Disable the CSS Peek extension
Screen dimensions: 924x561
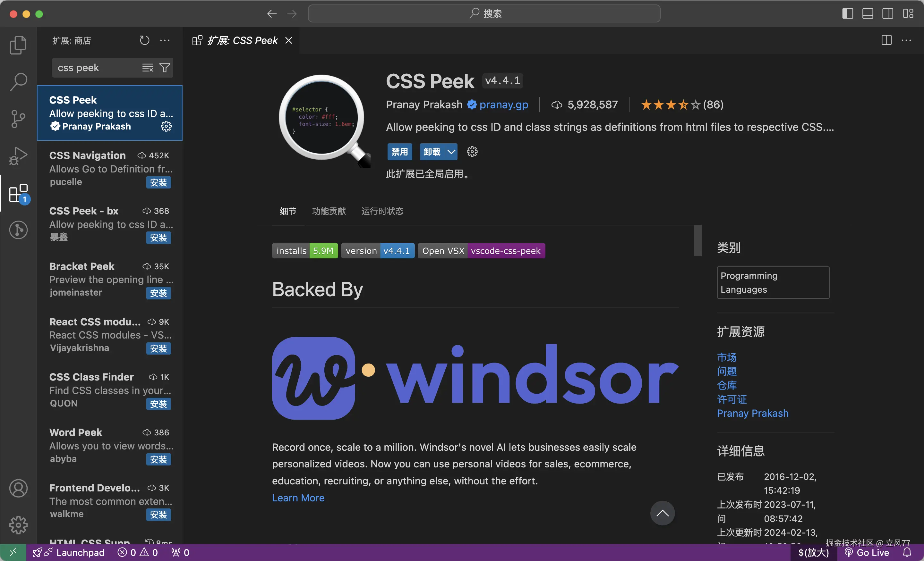(400, 151)
